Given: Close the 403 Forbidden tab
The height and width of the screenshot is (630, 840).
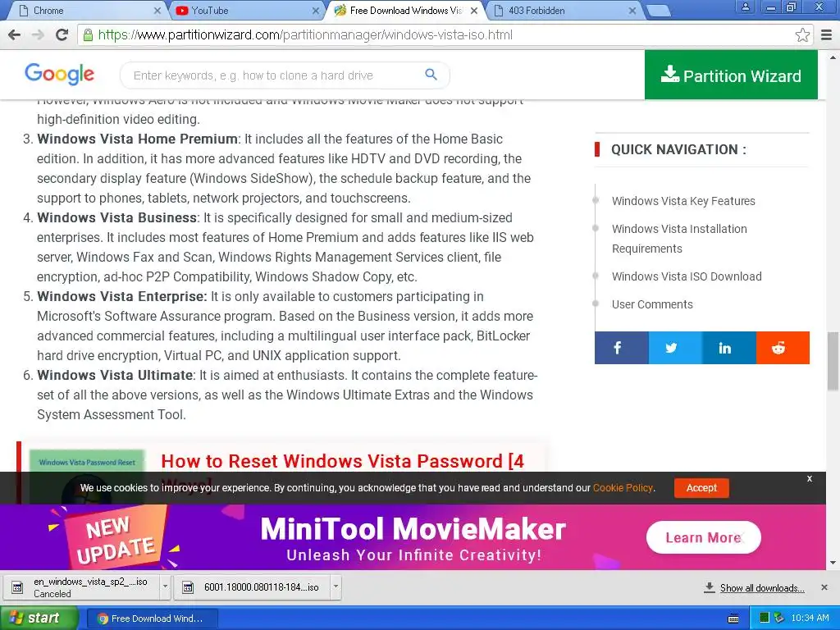Looking at the screenshot, I should [x=632, y=11].
